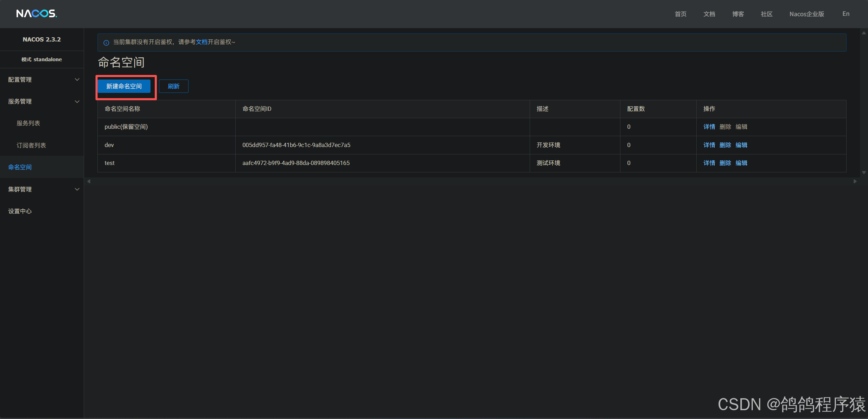Open 服务列表 in the sidebar
The image size is (868, 419).
click(x=28, y=123)
